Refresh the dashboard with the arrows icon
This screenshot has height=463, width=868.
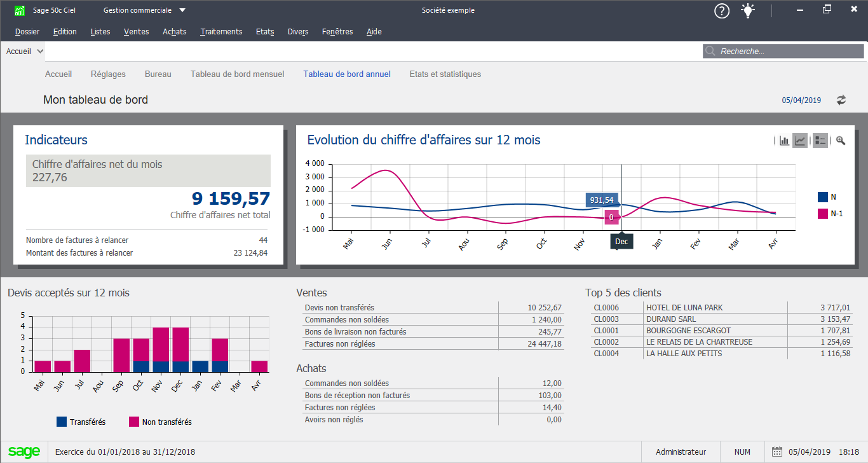pyautogui.click(x=841, y=100)
